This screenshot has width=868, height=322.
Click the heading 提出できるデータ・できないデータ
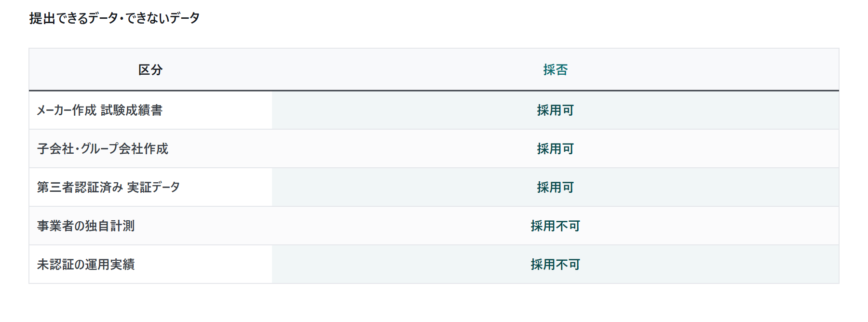pos(114,18)
